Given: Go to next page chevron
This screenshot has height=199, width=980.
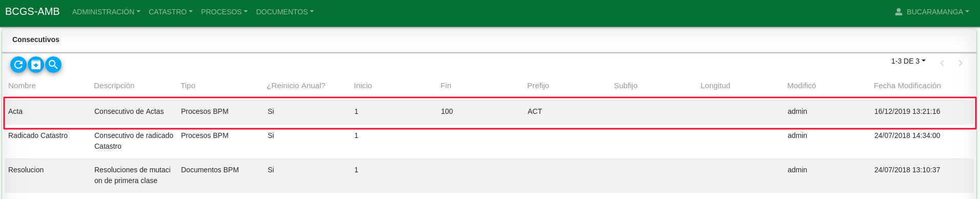Looking at the screenshot, I should click(x=961, y=63).
